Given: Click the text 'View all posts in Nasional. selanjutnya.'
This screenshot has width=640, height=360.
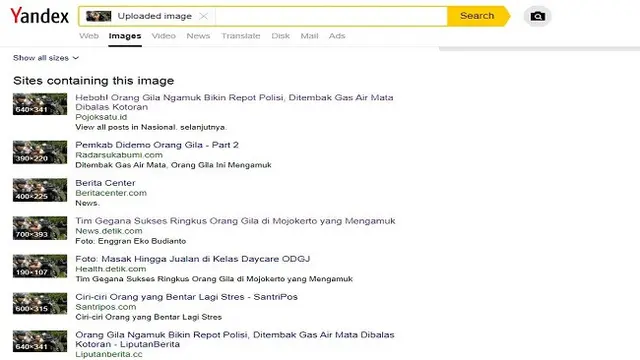Looking at the screenshot, I should (x=151, y=127).
